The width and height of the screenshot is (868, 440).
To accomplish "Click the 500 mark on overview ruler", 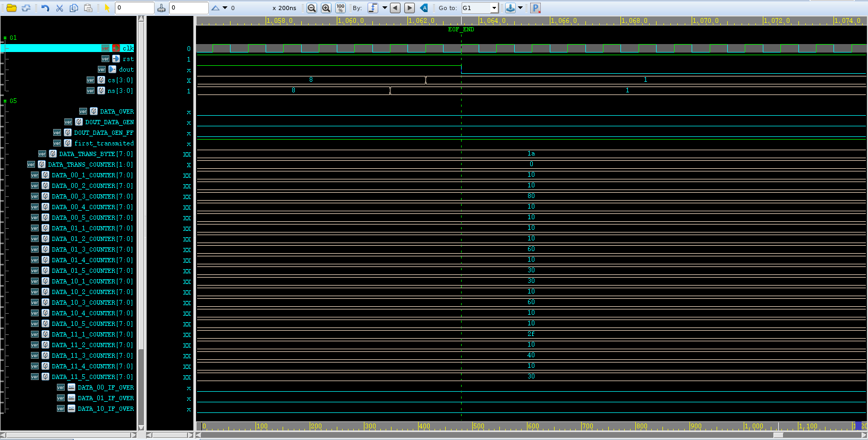I will point(479,426).
